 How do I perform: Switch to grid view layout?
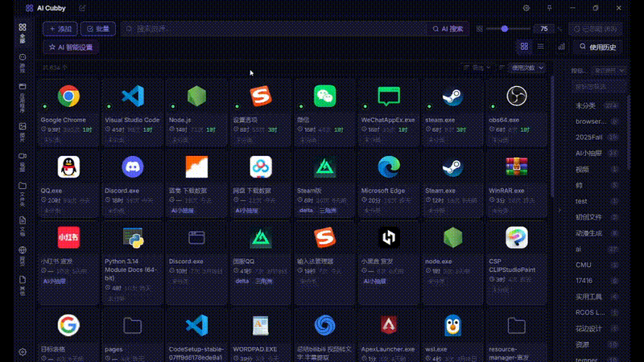(524, 47)
